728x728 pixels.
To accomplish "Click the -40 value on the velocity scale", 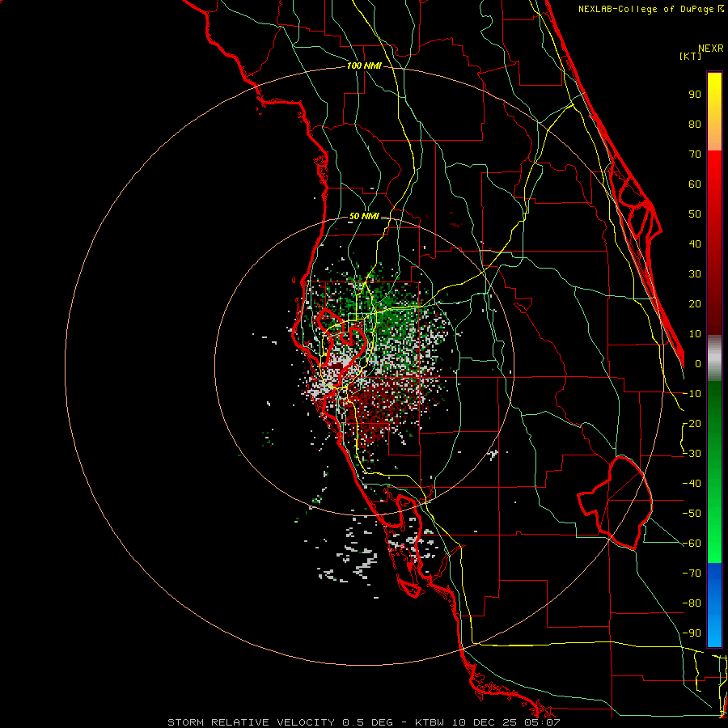I will (692, 484).
